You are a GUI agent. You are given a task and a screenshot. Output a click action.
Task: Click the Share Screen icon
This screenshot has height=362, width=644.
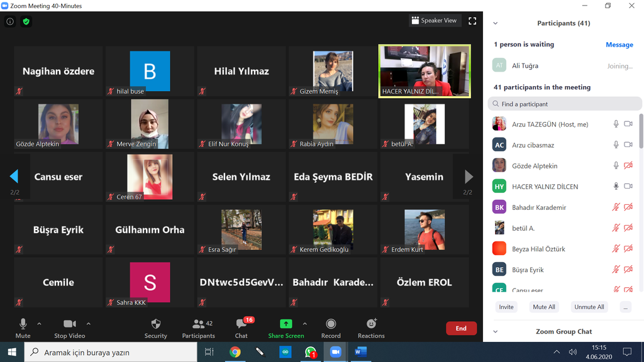[x=286, y=324]
